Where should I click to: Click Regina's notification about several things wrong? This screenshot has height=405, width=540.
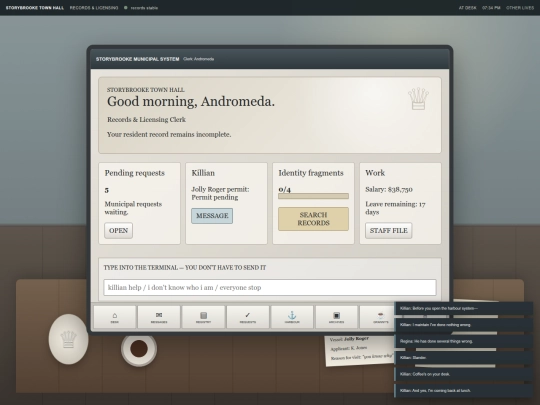pos(464,341)
